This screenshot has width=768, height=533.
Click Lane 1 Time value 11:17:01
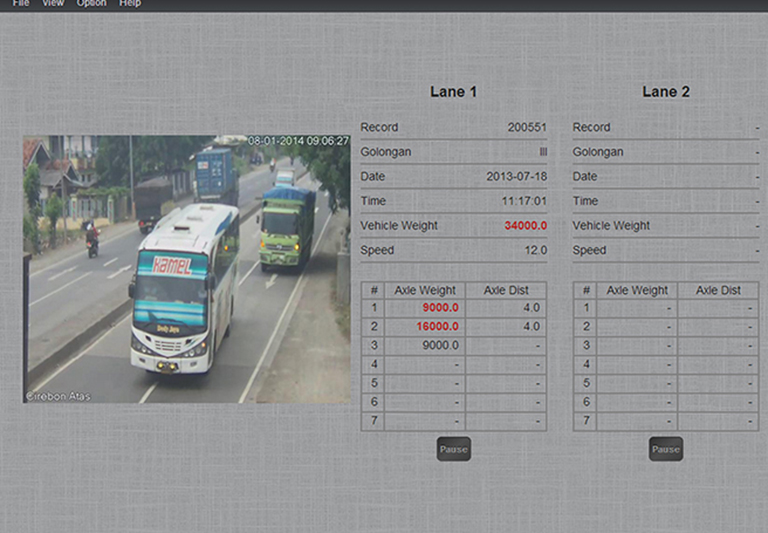click(x=525, y=201)
